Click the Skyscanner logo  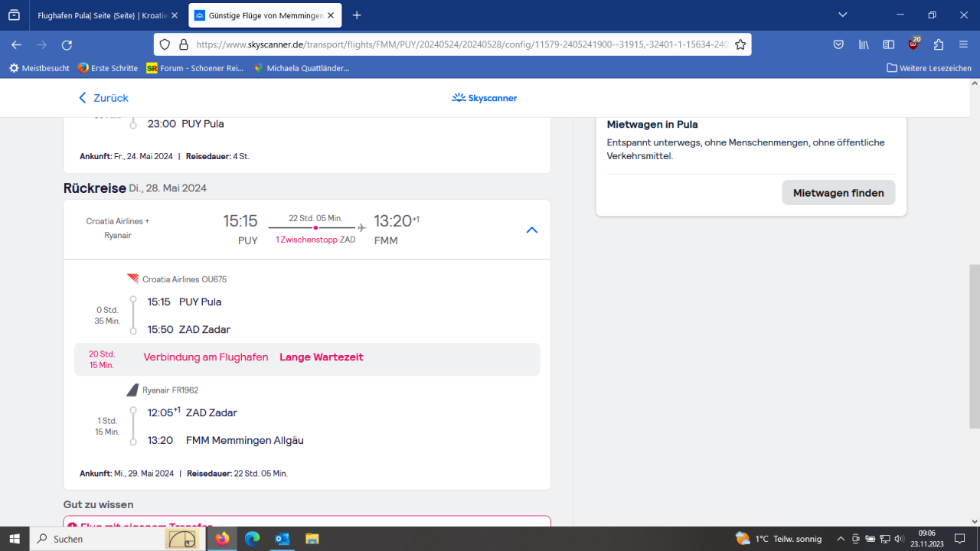[x=485, y=98]
